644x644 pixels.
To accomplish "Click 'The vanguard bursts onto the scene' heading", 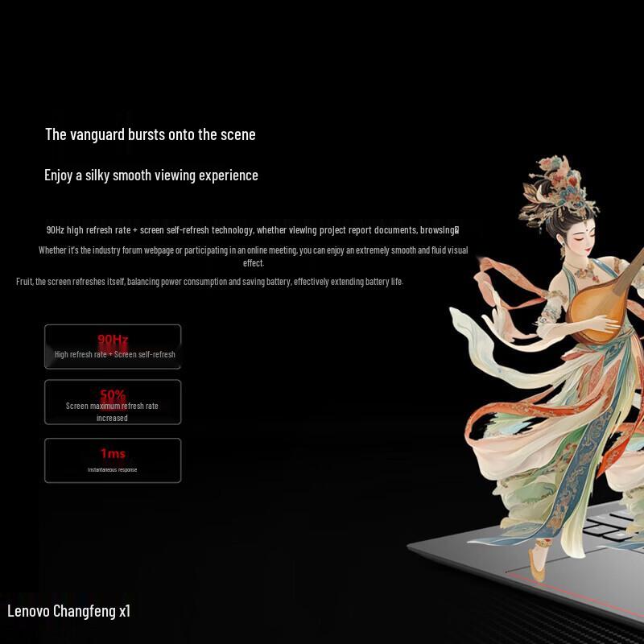I will coord(151,134).
